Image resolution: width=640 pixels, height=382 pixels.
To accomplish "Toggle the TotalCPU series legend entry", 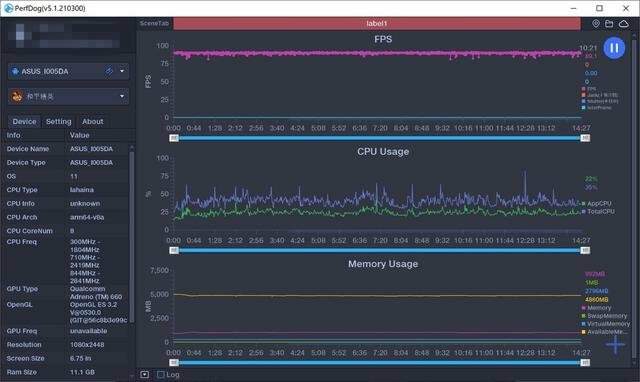I will click(x=598, y=211).
